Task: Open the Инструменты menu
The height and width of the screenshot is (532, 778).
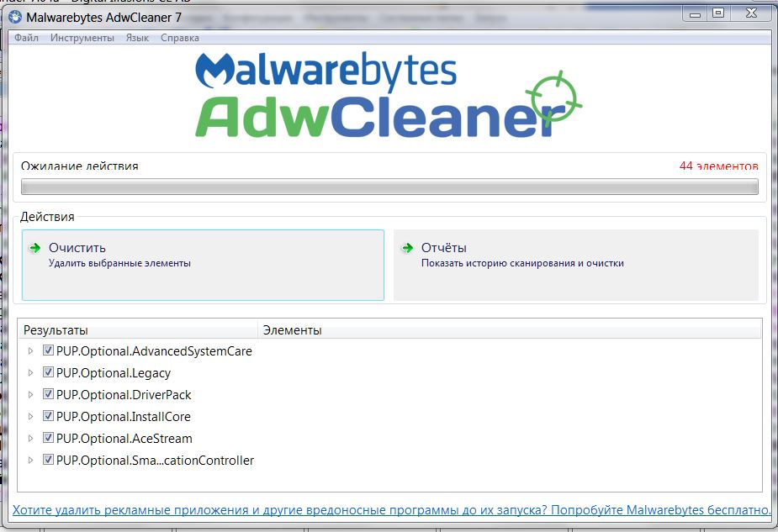Action: point(82,38)
